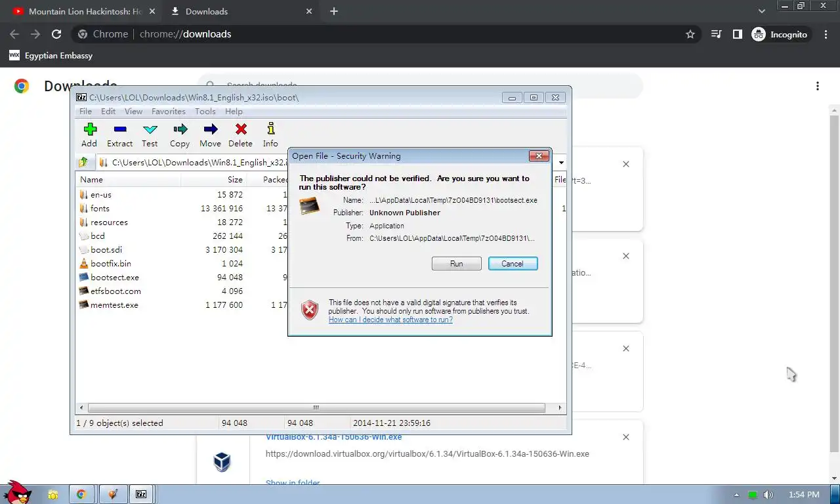
Task: Open Chrome from the taskbar
Action: [81, 494]
